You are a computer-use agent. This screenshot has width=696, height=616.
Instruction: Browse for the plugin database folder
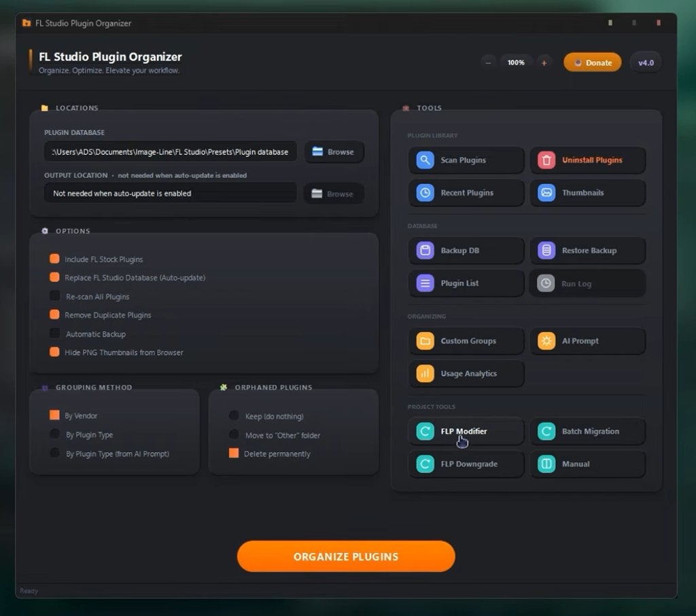tap(334, 151)
